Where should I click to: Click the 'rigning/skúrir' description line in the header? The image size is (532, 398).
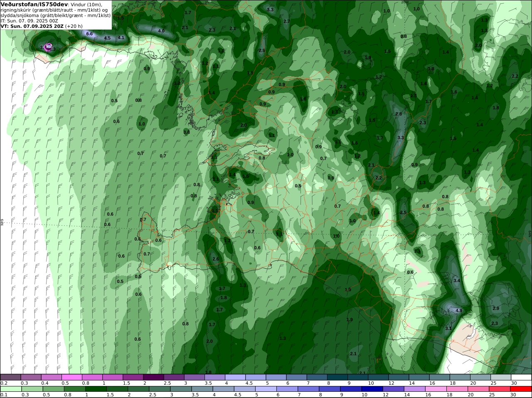coord(54,10)
